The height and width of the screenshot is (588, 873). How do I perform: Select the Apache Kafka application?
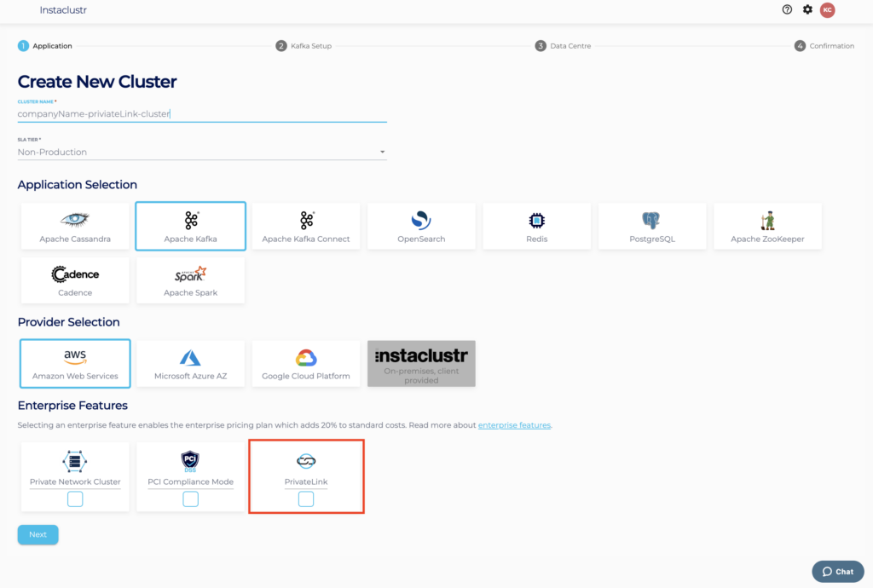(190, 226)
